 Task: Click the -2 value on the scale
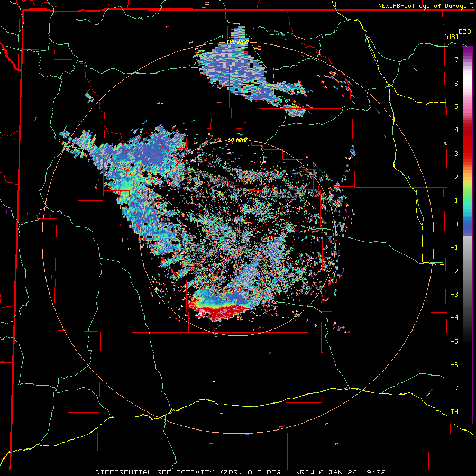454,271
